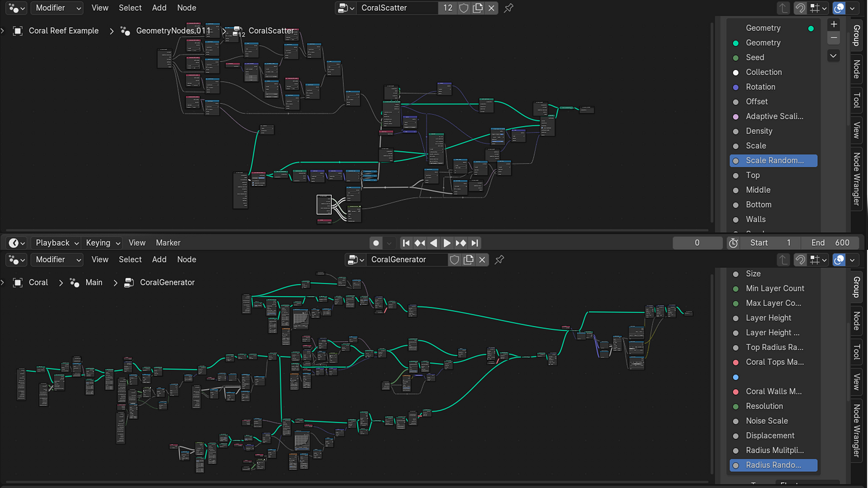The width and height of the screenshot is (868, 488).
Task: Toggle pin for CoralScatter node tree
Action: pos(509,8)
